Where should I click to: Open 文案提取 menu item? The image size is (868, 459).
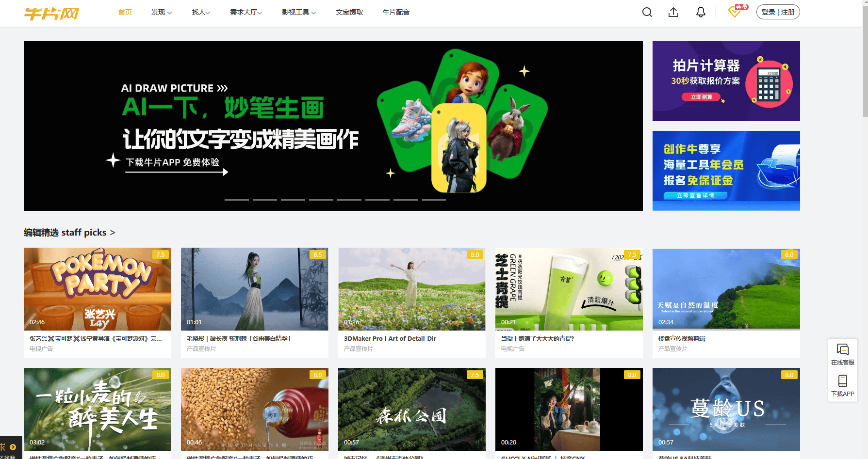349,12
